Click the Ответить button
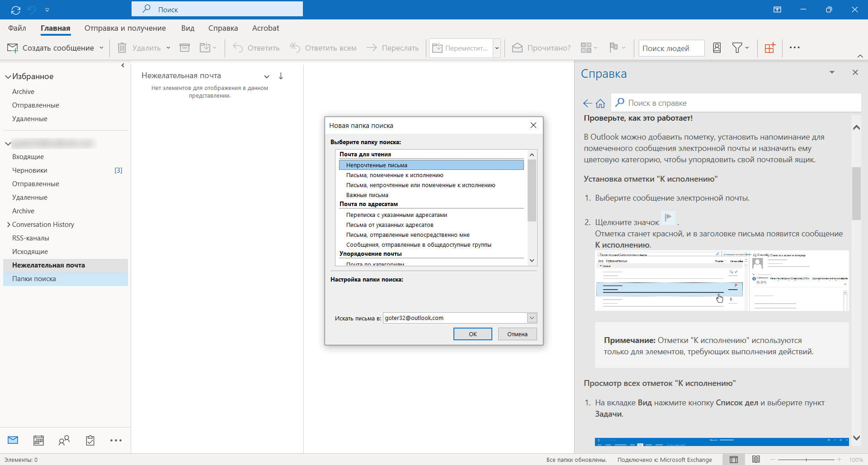The image size is (868, 465). [256, 48]
